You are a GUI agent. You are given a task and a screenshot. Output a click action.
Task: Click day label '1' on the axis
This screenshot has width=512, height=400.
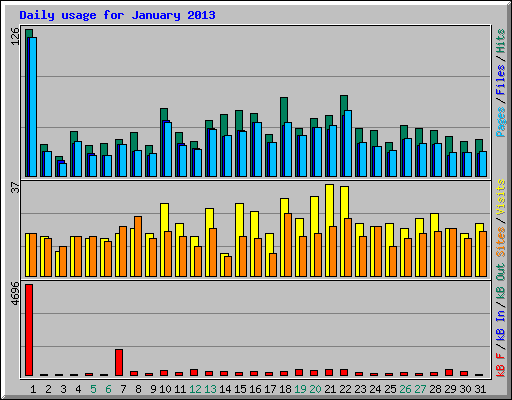[x=33, y=389]
